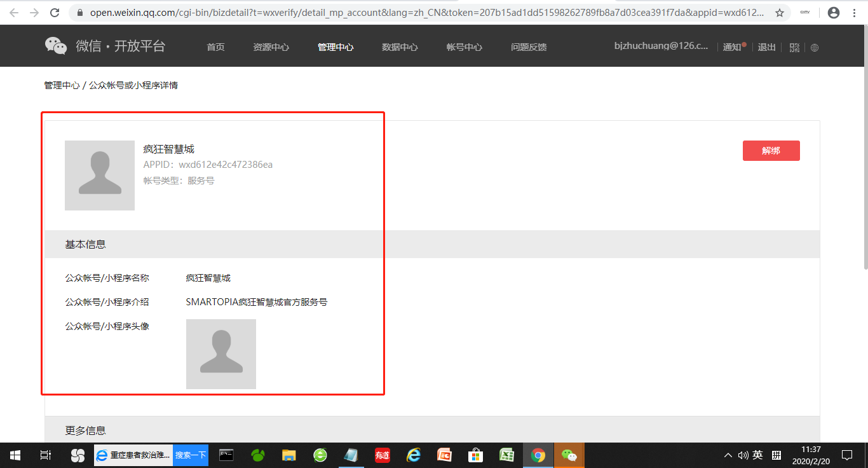Switch to Chrome on taskbar
The width and height of the screenshot is (868, 468).
tap(538, 455)
